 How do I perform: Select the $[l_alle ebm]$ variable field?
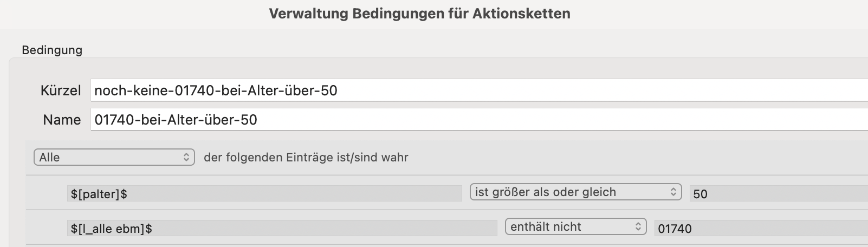282,228
